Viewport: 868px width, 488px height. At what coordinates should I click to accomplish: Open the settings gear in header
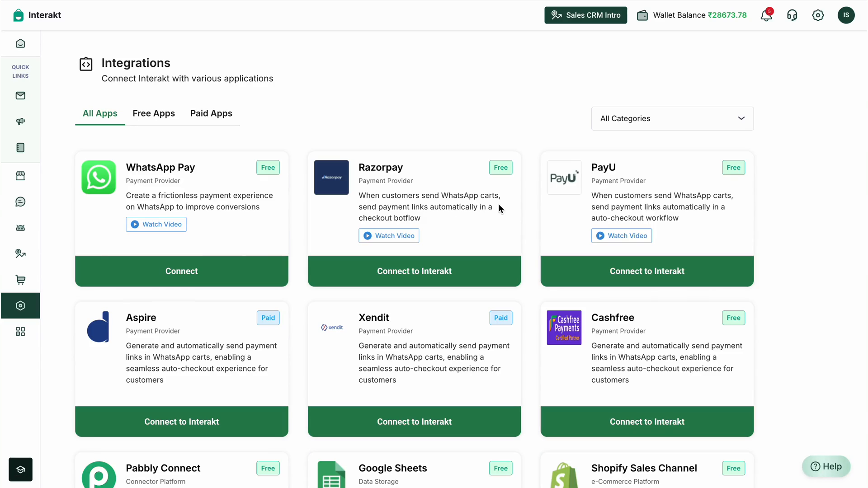(x=818, y=15)
